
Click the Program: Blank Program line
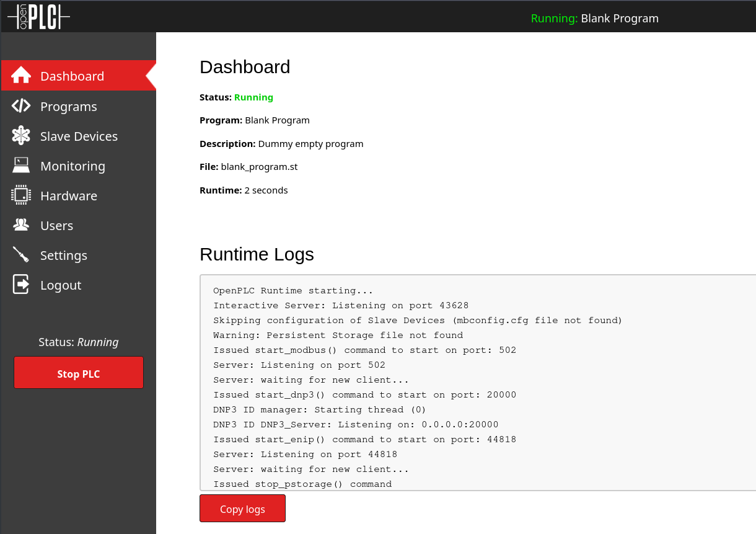[255, 120]
